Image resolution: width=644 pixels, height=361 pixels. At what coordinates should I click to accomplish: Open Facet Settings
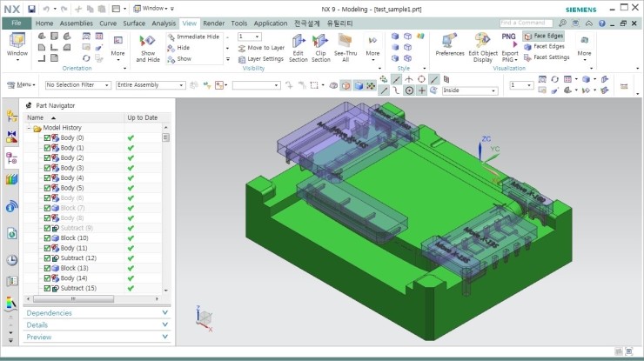pos(547,57)
